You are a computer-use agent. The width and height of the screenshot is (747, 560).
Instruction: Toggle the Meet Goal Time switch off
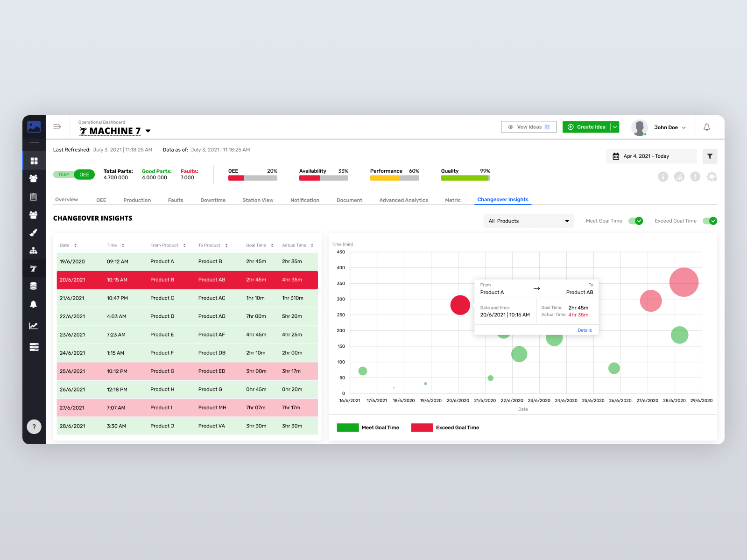pos(635,221)
